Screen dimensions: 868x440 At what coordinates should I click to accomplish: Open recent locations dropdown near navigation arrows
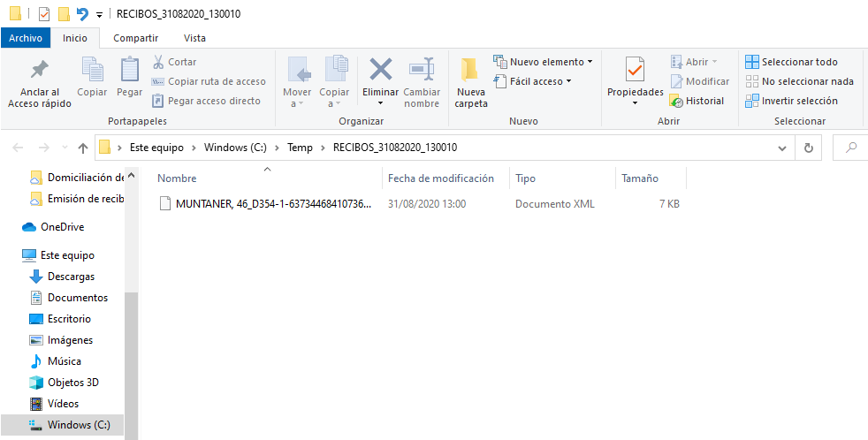(65, 148)
